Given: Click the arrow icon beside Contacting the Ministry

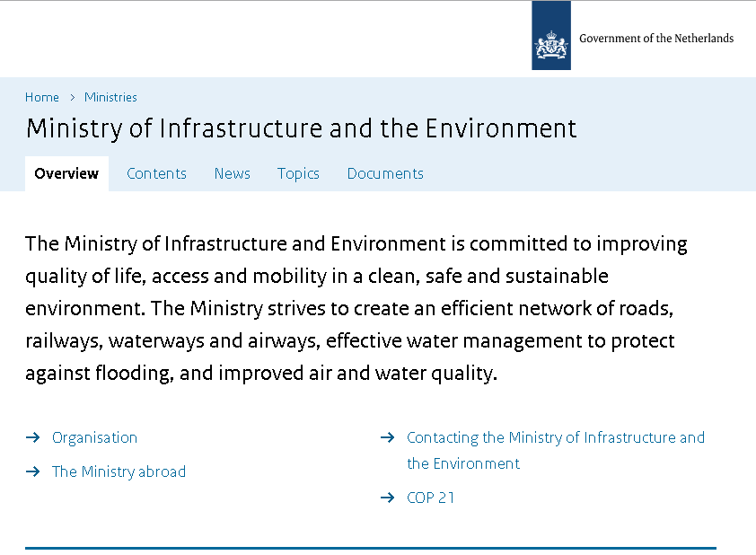Looking at the screenshot, I should [388, 437].
